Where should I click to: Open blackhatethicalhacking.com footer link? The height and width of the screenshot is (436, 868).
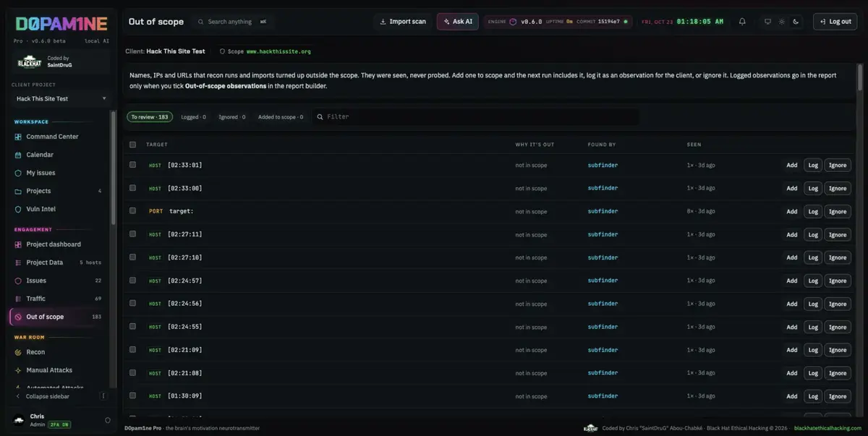click(x=827, y=428)
